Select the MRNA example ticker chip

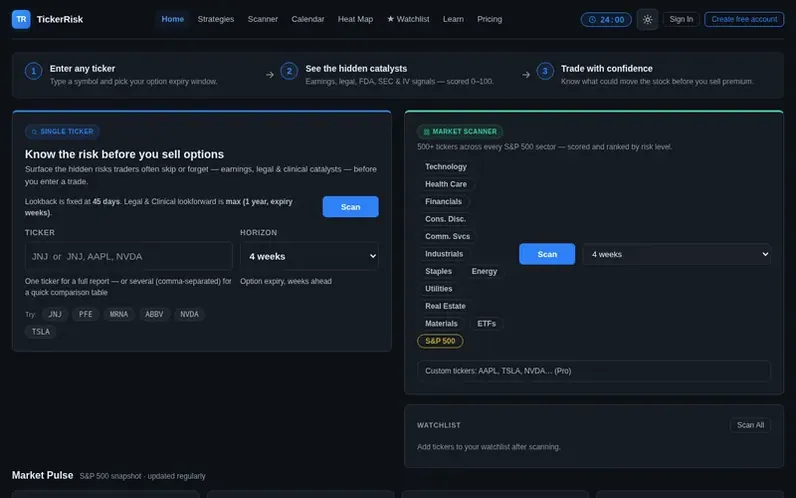click(x=119, y=314)
